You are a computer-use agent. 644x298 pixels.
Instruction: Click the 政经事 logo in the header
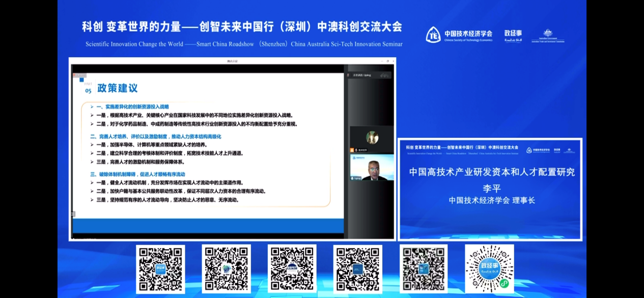click(513, 35)
